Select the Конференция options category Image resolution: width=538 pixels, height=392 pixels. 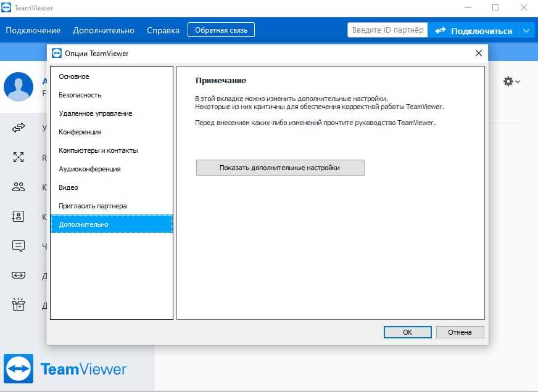tap(112, 132)
